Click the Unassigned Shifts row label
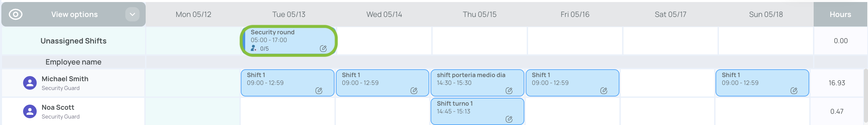Screen dimensions: 868x125 (73, 41)
